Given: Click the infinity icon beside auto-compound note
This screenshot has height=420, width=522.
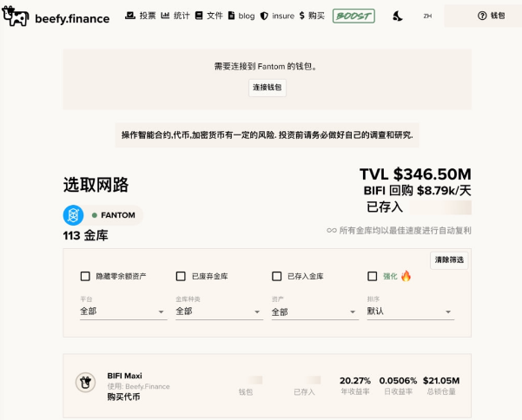Looking at the screenshot, I should click(332, 230).
